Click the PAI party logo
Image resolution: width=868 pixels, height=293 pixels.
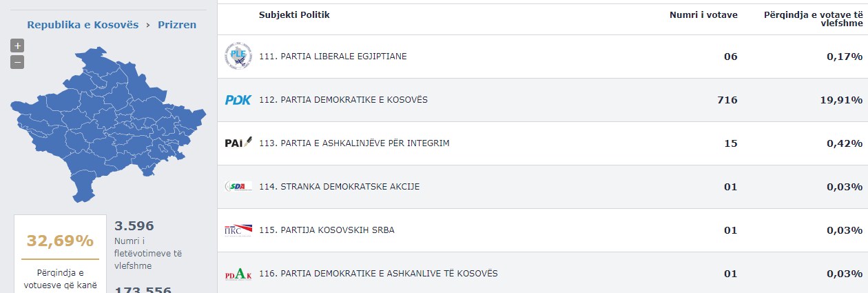pos(238,143)
